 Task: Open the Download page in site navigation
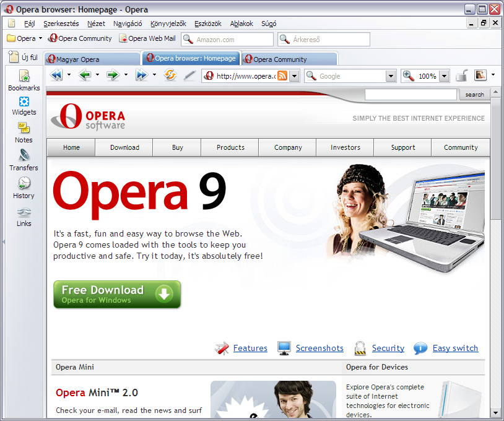coord(124,147)
